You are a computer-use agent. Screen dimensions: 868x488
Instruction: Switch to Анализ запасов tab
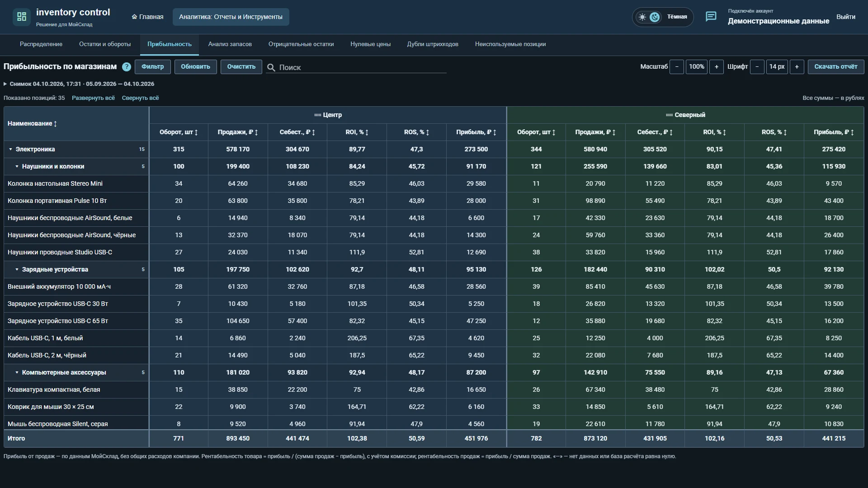[230, 44]
